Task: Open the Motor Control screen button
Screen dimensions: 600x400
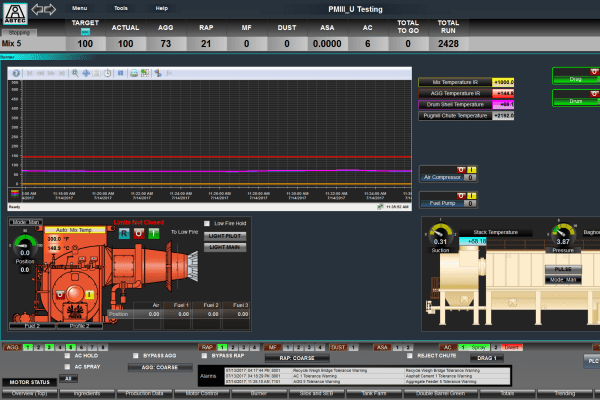Action: click(x=202, y=393)
